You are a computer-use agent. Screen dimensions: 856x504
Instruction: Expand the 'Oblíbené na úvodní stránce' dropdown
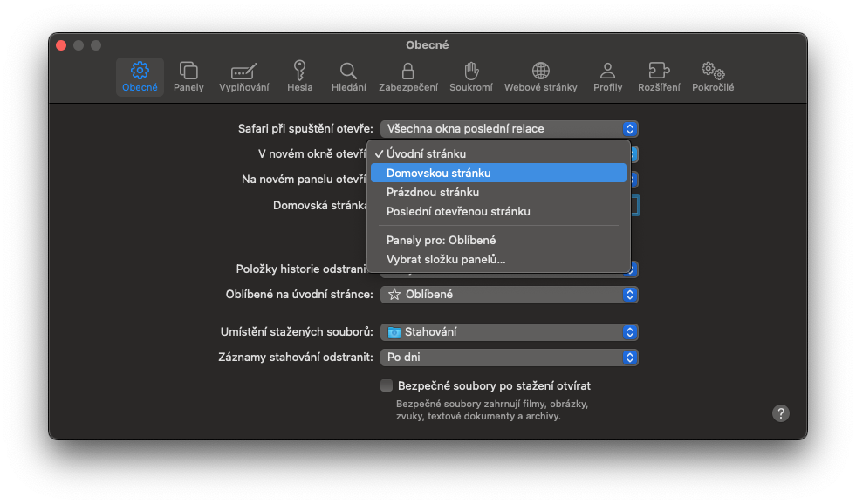(510, 295)
